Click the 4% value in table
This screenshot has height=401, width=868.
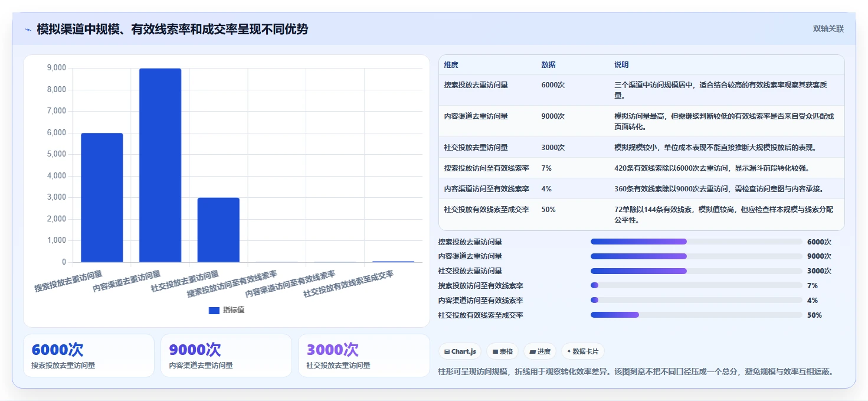pyautogui.click(x=546, y=189)
